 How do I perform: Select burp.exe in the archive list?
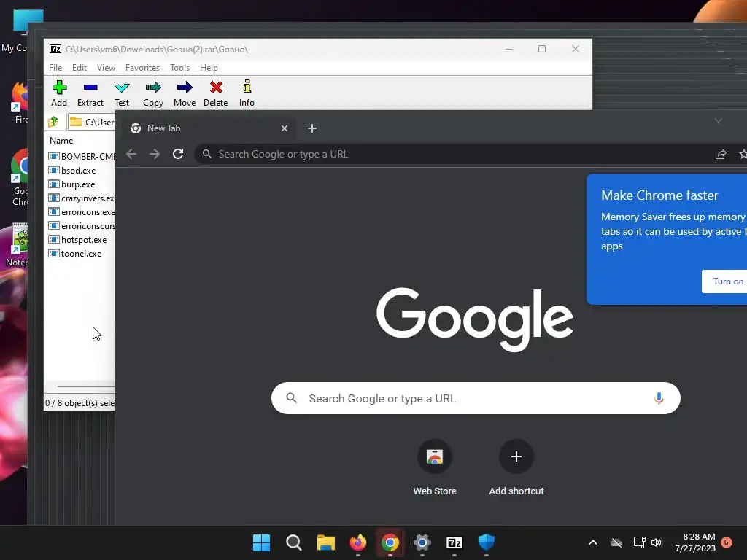pos(71,184)
